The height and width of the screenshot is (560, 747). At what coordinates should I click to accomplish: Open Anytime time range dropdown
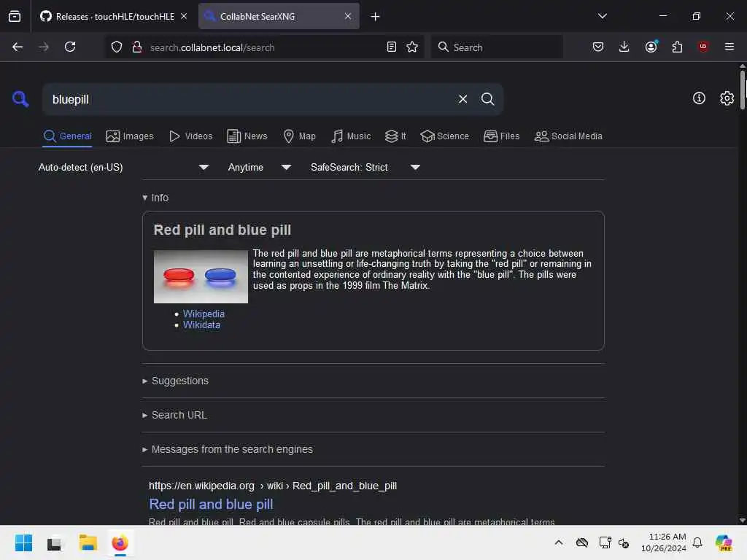point(260,167)
